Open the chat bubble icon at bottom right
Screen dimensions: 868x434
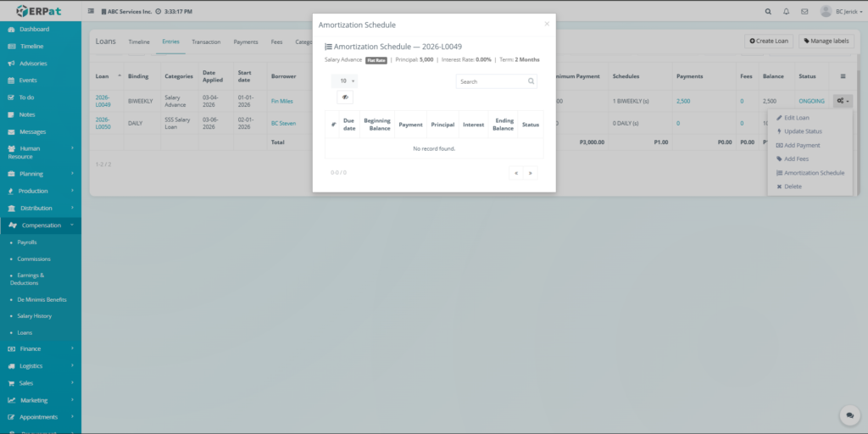849,415
